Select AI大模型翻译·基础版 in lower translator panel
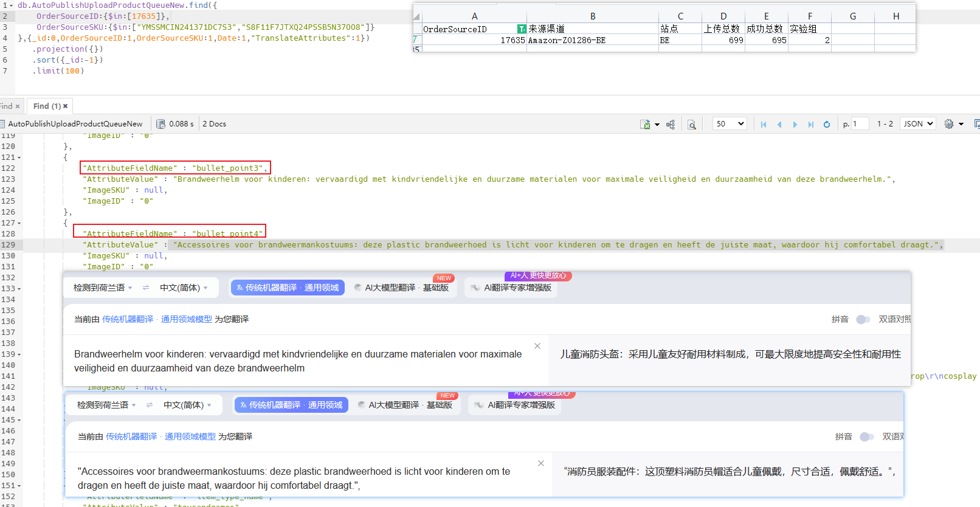 405,405
